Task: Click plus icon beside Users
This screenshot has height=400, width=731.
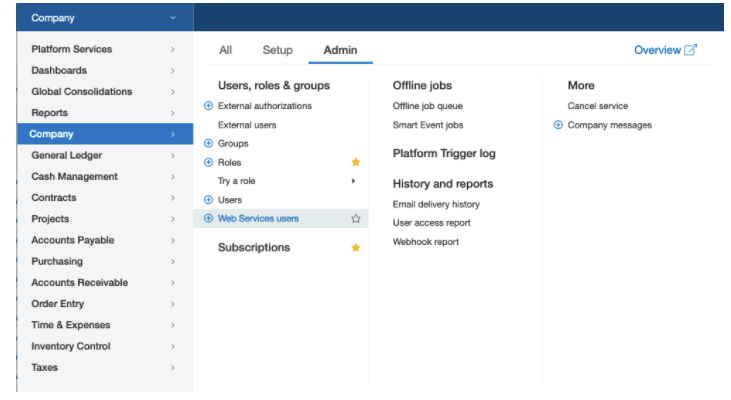Action: coord(208,200)
